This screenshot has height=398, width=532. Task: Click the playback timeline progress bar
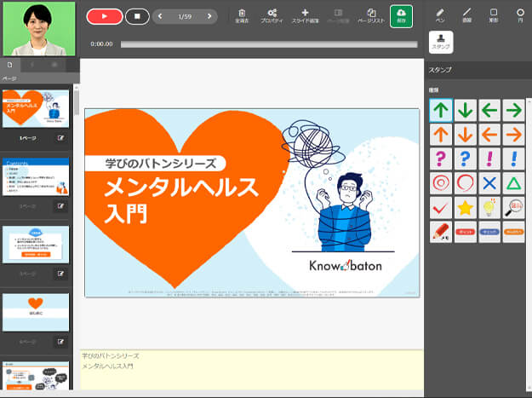tap(268, 43)
